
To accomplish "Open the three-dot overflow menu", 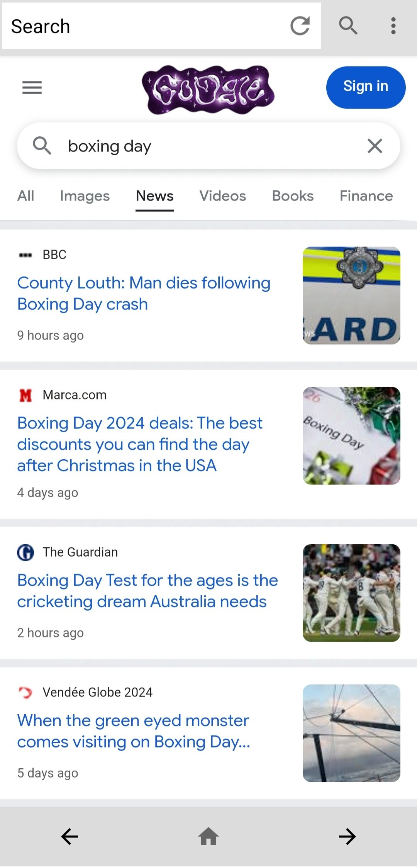I will coord(393,26).
